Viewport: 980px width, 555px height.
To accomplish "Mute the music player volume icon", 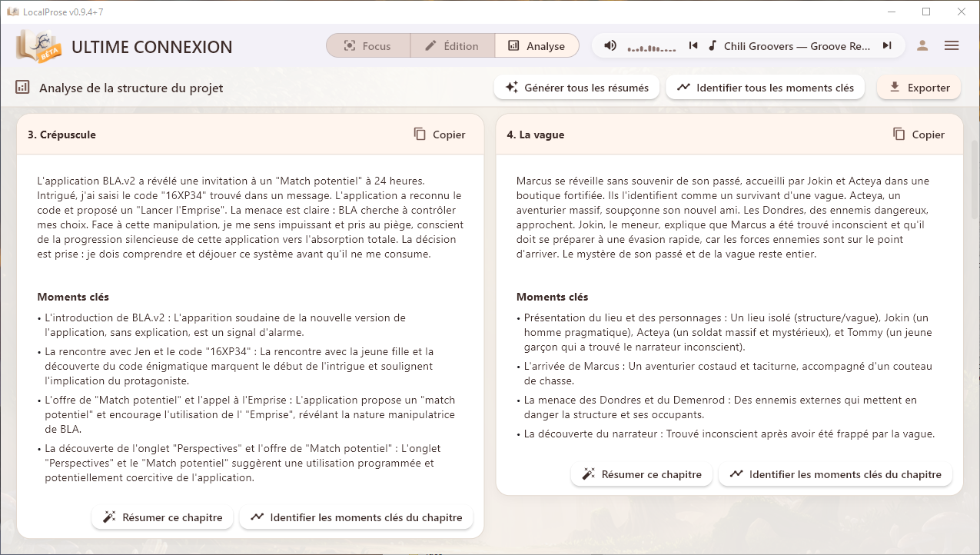I will click(610, 46).
